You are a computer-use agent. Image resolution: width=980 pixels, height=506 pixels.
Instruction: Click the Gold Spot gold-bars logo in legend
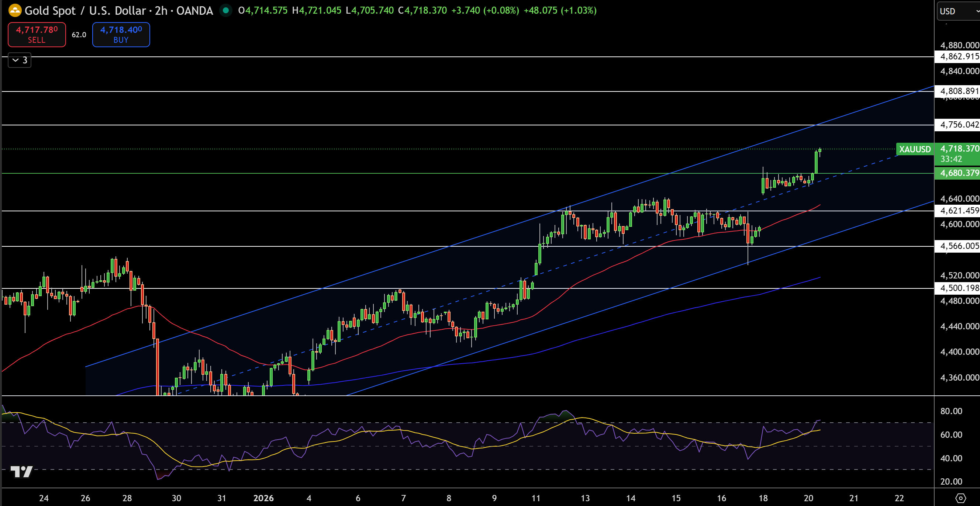(x=14, y=11)
